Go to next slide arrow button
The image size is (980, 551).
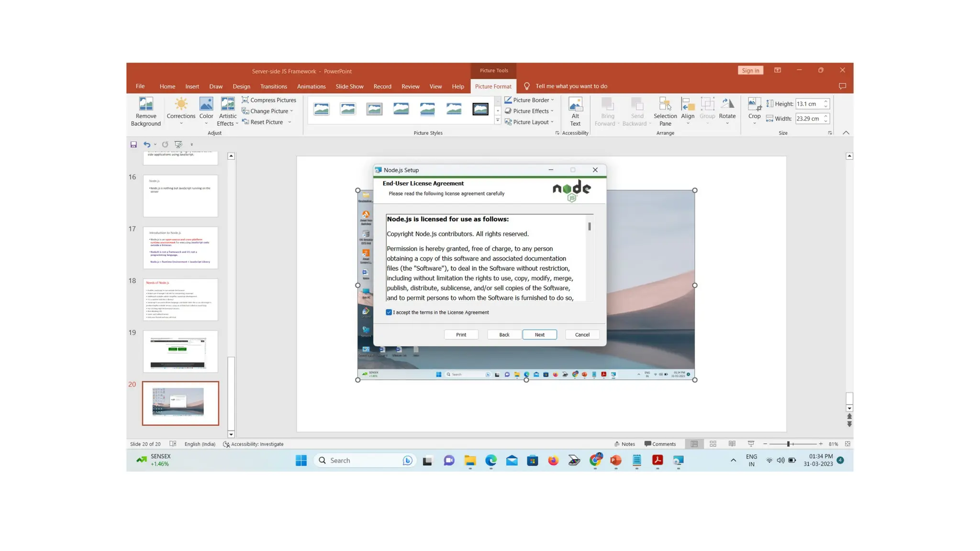(x=849, y=424)
